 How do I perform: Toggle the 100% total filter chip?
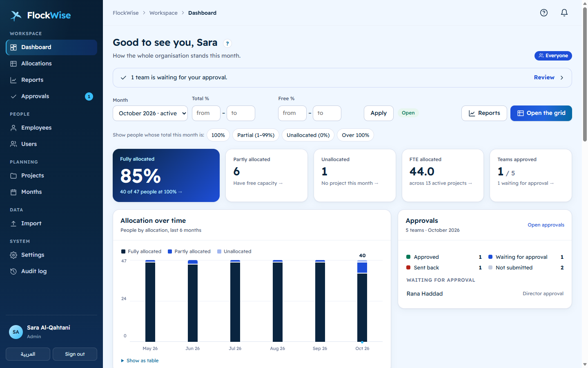(x=218, y=135)
